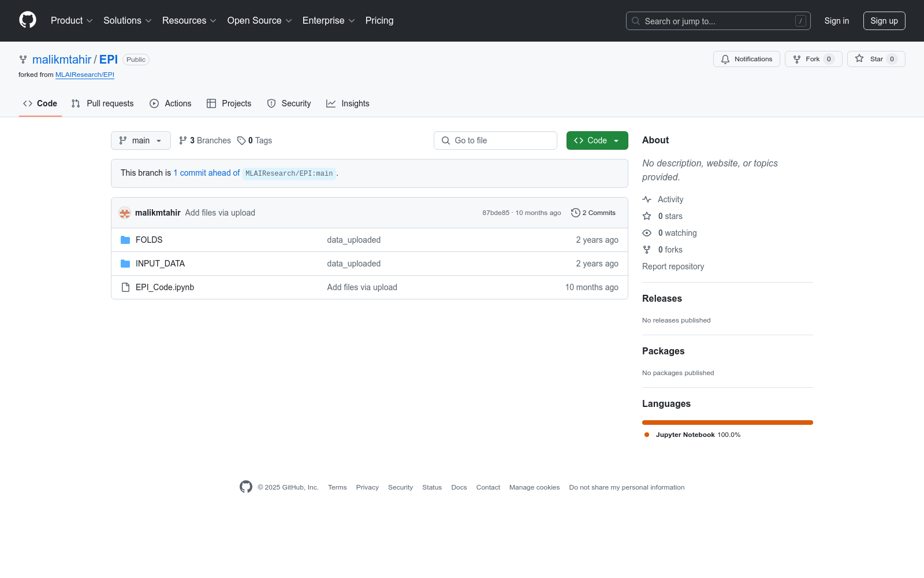Open the footer Docs link

point(459,487)
